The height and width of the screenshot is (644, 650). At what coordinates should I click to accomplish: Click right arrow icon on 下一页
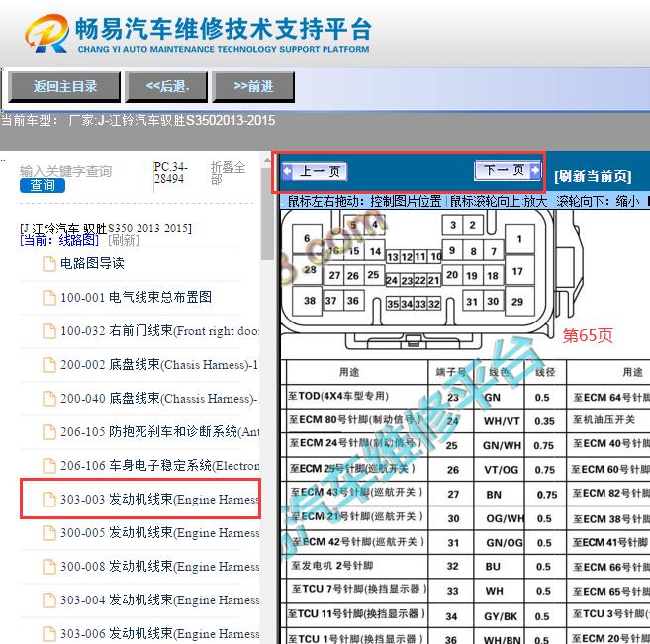[x=535, y=170]
